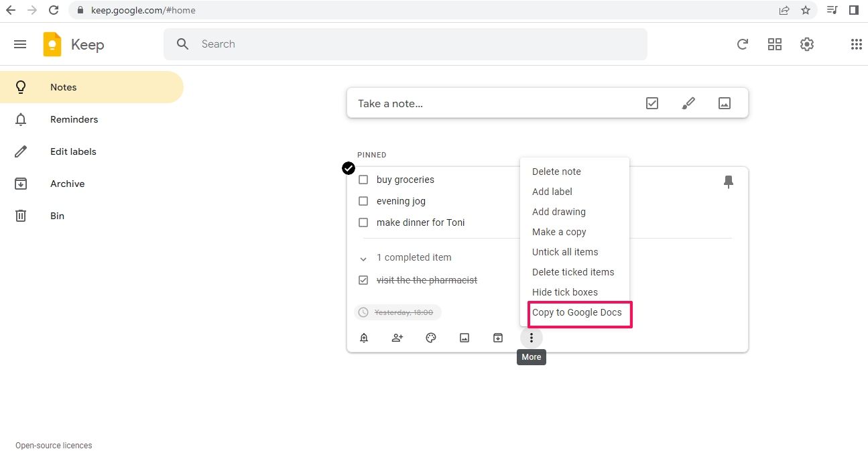Bookmark this page with the star
This screenshot has height=455, width=868.
coord(806,10)
